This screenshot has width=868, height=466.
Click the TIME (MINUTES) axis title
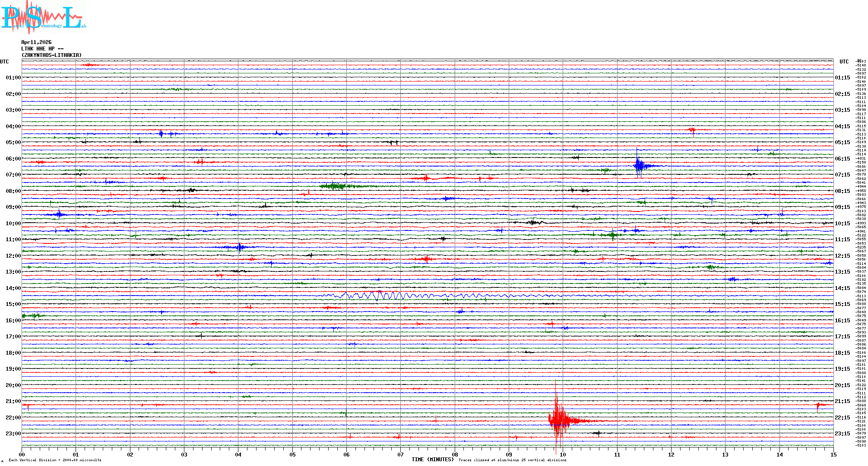tap(432, 460)
